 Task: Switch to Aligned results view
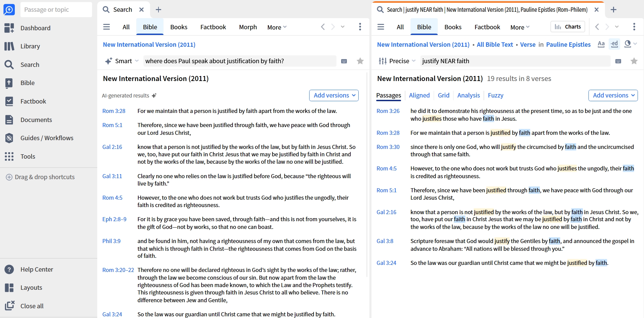[419, 95]
